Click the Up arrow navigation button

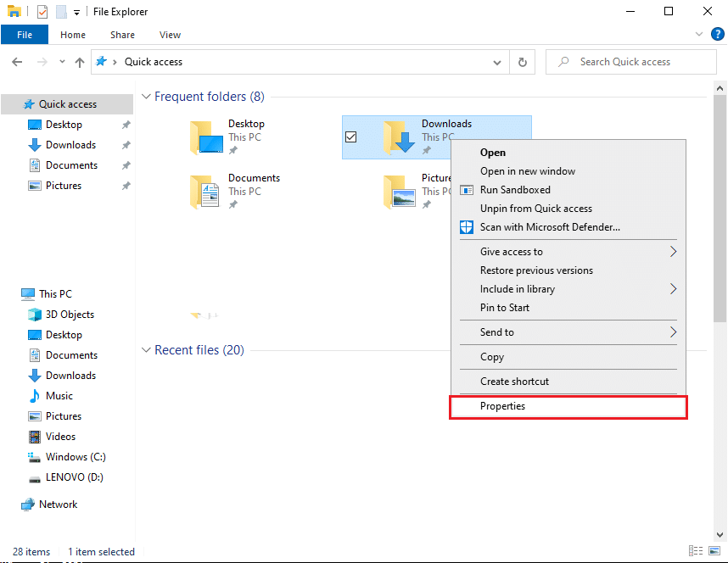click(80, 62)
